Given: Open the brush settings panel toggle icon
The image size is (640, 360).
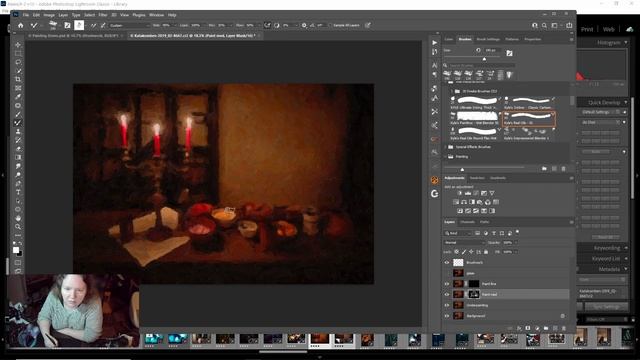Looking at the screenshot, I should click(67, 25).
